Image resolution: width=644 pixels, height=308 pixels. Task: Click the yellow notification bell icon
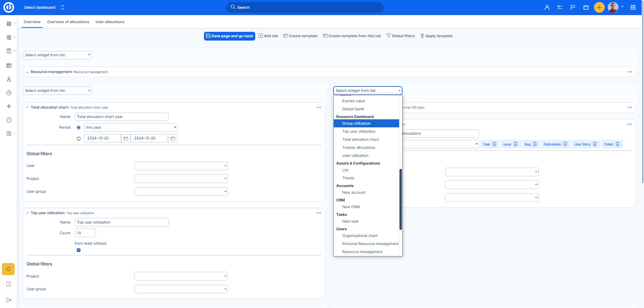pyautogui.click(x=8, y=269)
